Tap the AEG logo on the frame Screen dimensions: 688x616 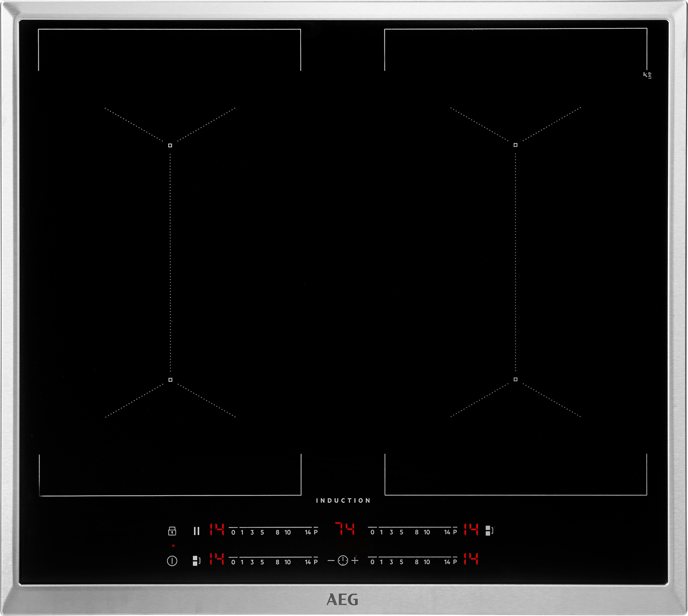pos(342,600)
